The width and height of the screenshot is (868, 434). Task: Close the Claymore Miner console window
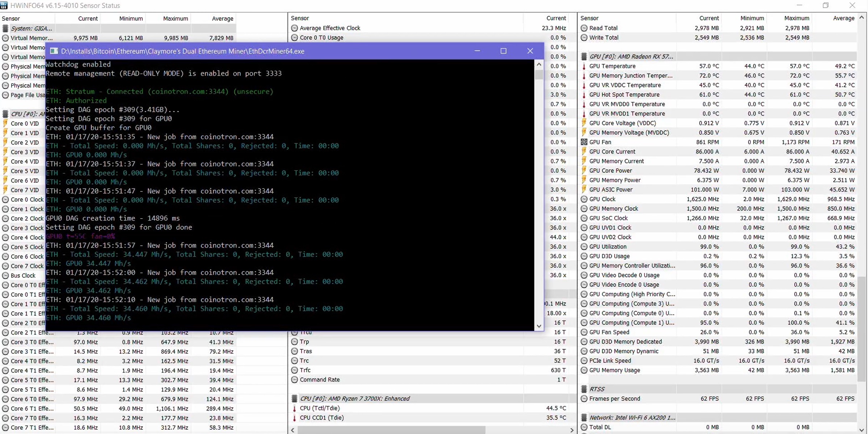pyautogui.click(x=529, y=50)
